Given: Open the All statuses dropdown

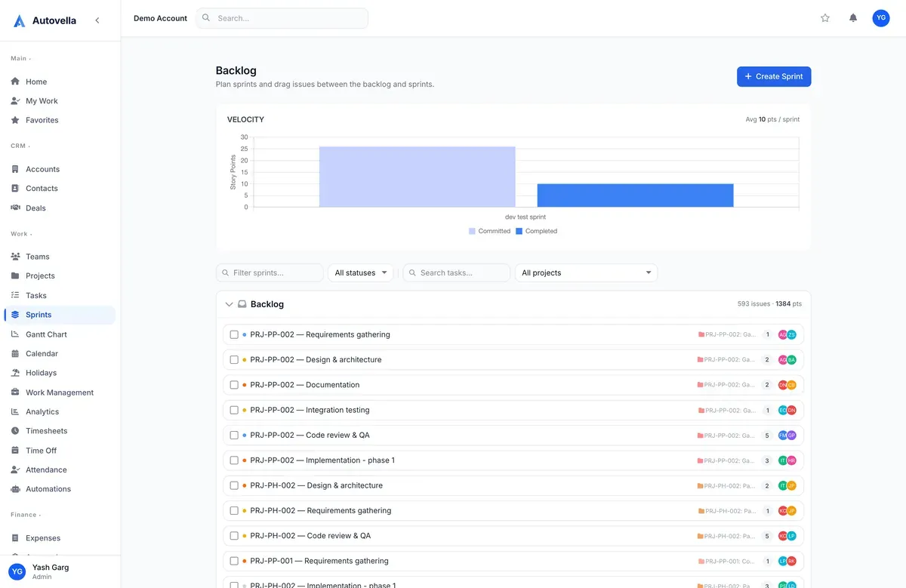Looking at the screenshot, I should pyautogui.click(x=361, y=272).
